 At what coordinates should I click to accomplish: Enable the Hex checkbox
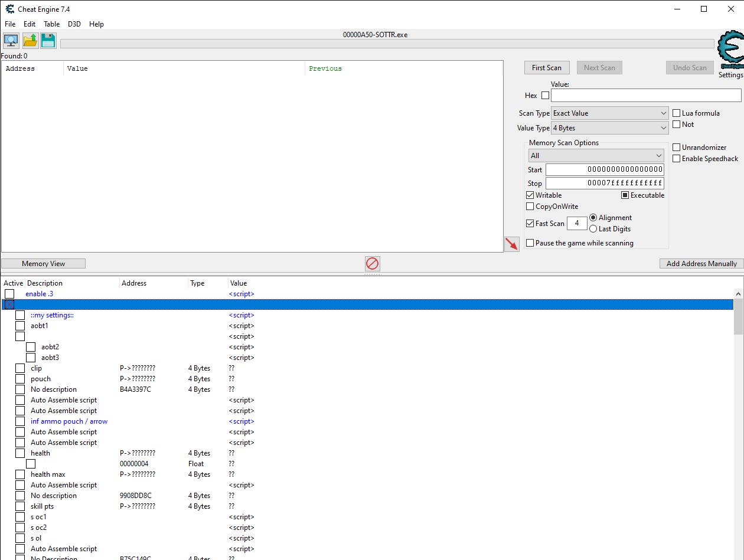(x=545, y=95)
